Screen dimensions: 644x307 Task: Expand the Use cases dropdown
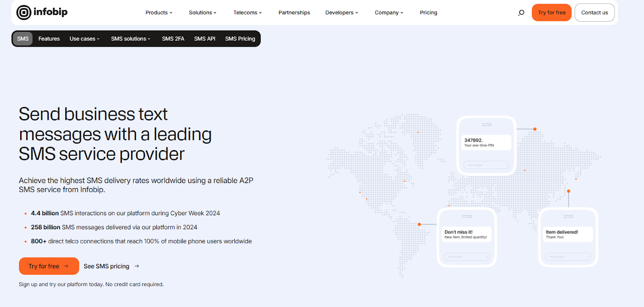85,39
